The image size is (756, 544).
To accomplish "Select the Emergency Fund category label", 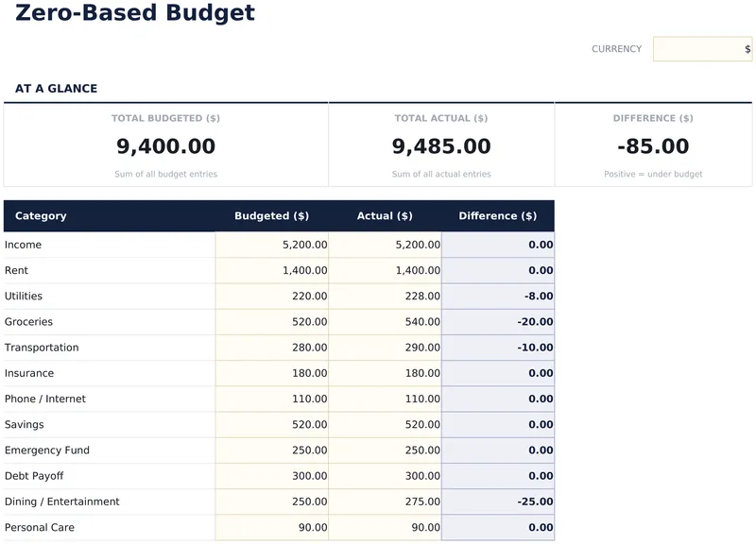I will pyautogui.click(x=47, y=450).
